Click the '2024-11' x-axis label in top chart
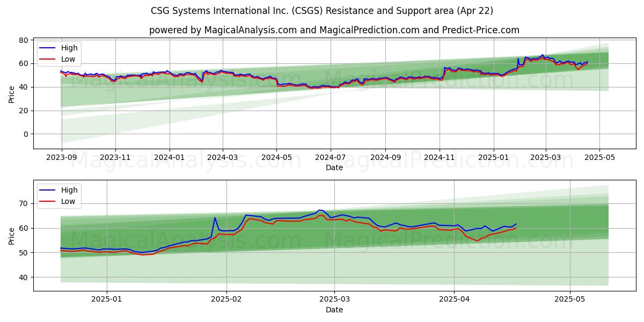 tap(439, 158)
